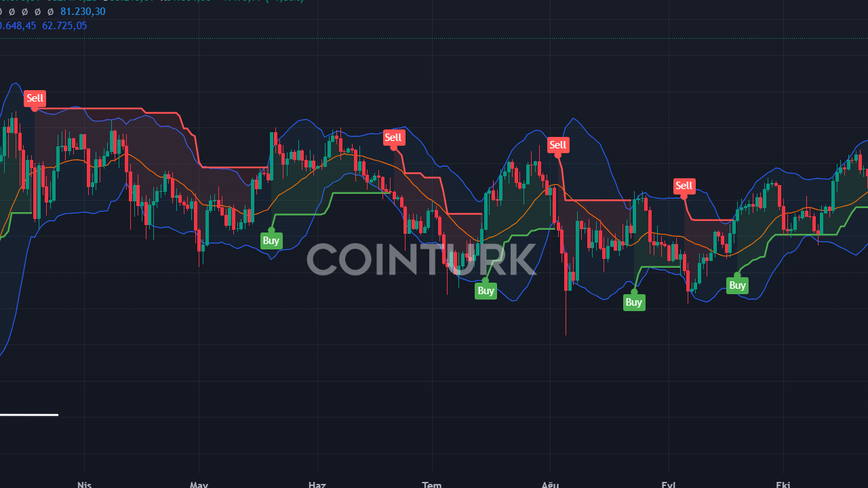Click the Sell marker above Eyl
This screenshot has width=868, height=488.
tap(684, 186)
